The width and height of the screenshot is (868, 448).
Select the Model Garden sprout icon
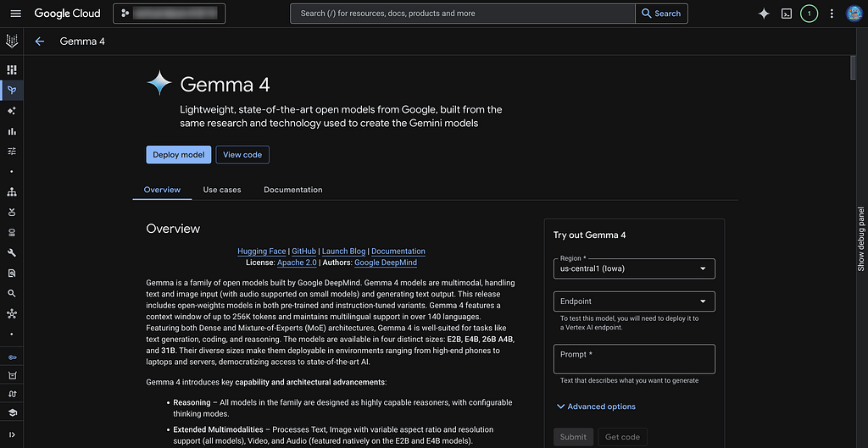12,90
